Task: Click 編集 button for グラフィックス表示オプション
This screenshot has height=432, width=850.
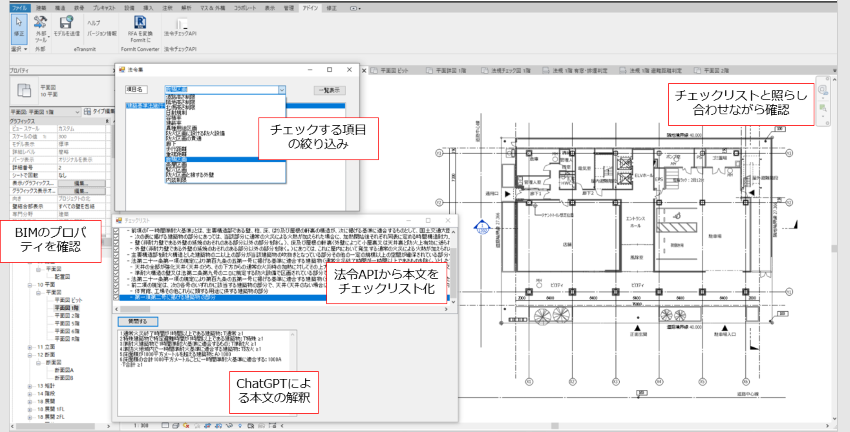Action: (x=81, y=191)
